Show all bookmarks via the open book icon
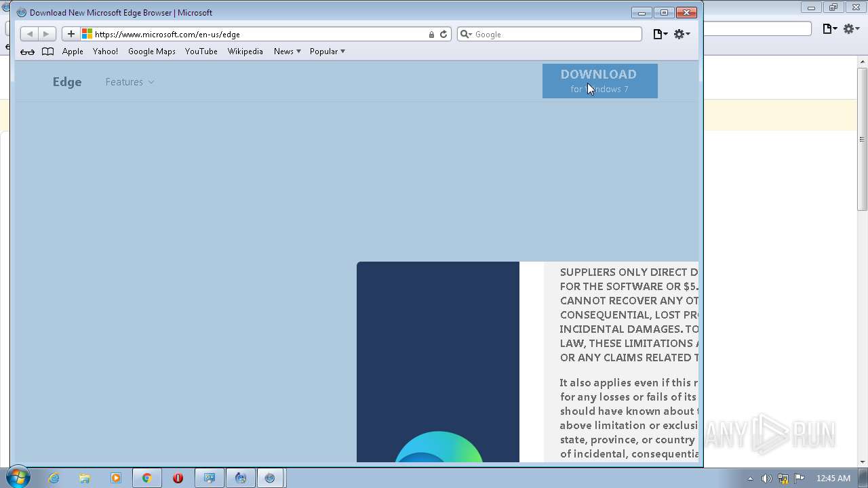Screen dimensions: 868x488 tap(47, 52)
